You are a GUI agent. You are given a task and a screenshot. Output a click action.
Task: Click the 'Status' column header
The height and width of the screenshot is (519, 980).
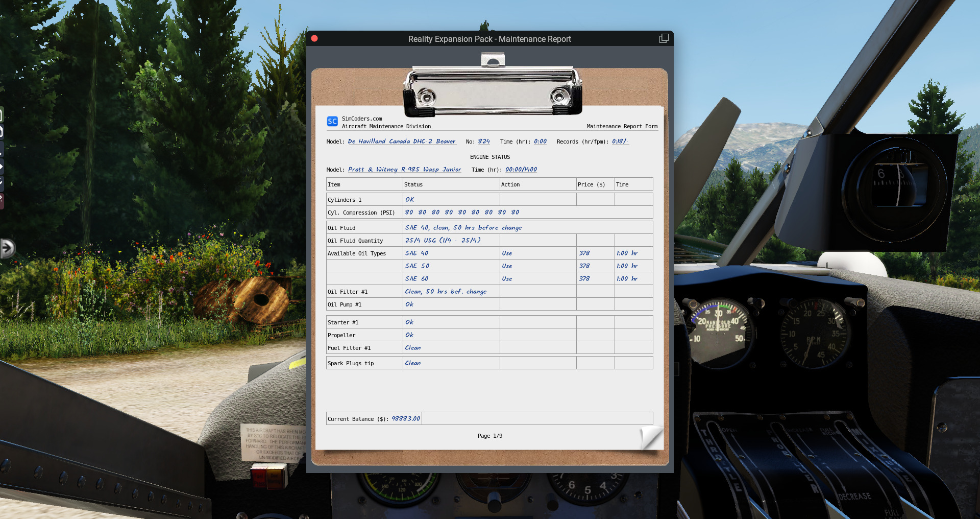click(x=413, y=184)
